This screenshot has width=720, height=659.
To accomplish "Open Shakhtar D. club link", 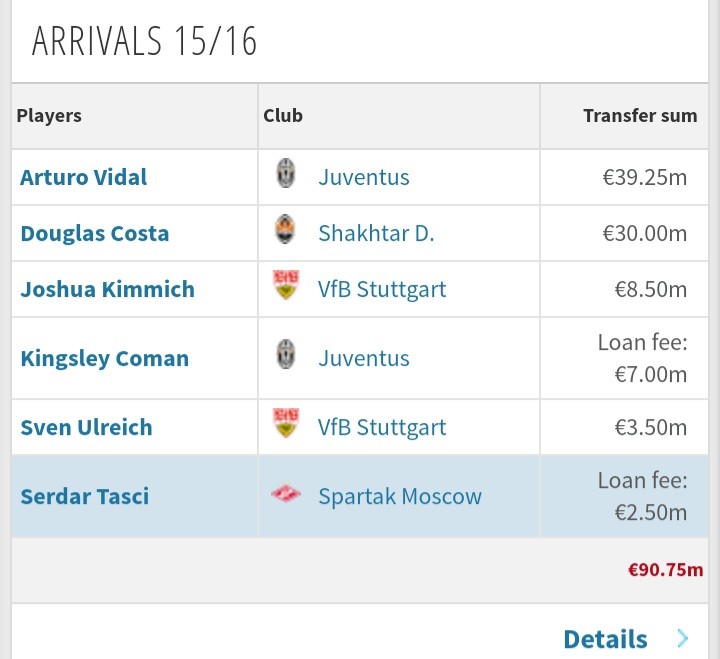I will tap(376, 234).
